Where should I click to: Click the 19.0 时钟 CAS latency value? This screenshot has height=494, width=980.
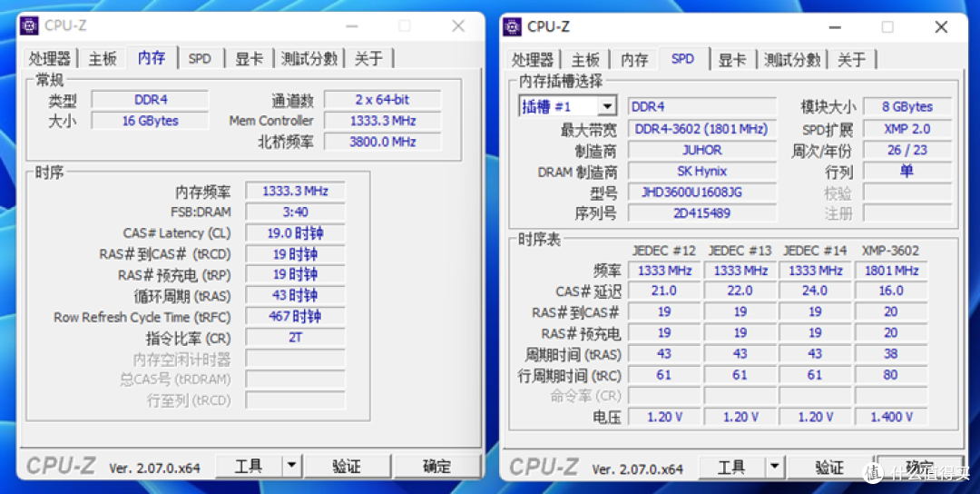295,233
